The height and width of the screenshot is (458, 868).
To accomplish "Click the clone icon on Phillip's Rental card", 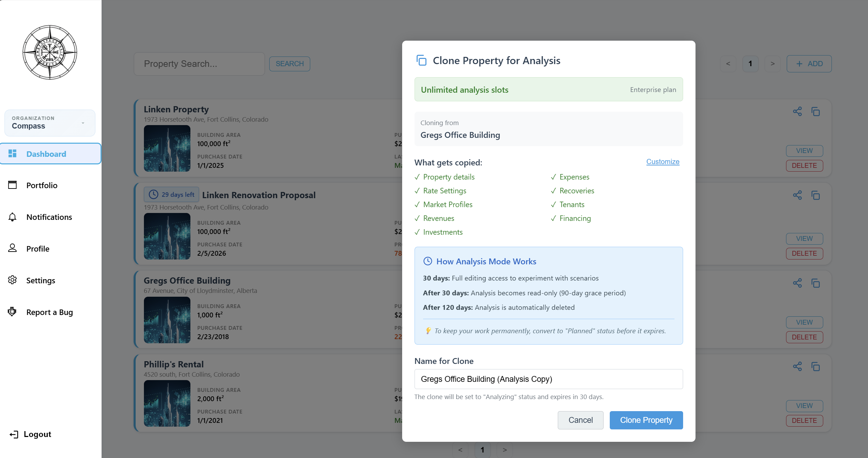I will click(816, 366).
